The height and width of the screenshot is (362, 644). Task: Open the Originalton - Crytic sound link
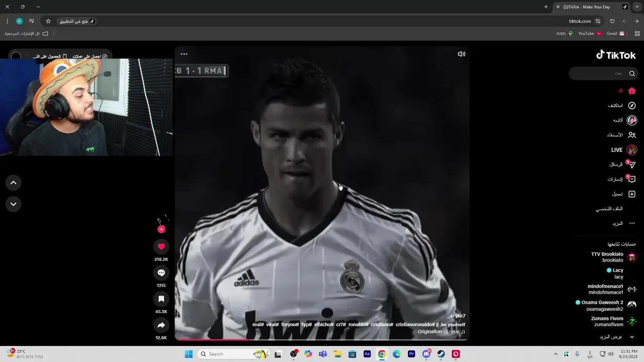point(441,332)
